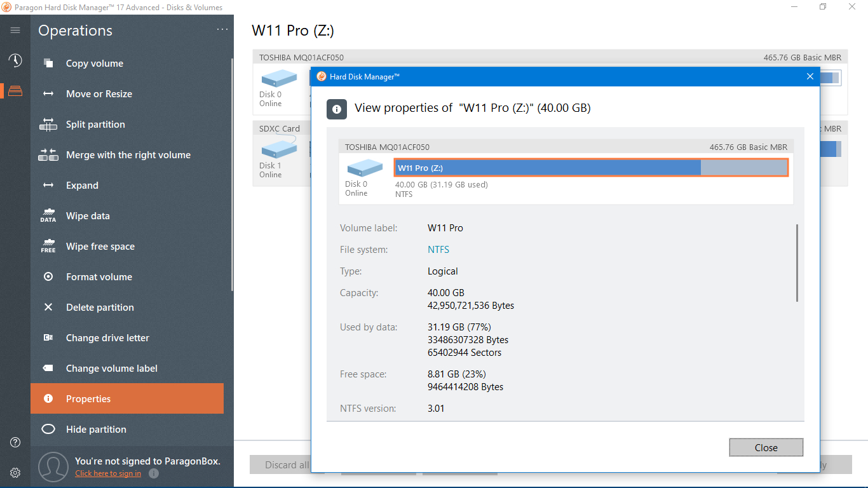Open Properties operation entry
This screenshot has width=868, height=488.
point(127,398)
